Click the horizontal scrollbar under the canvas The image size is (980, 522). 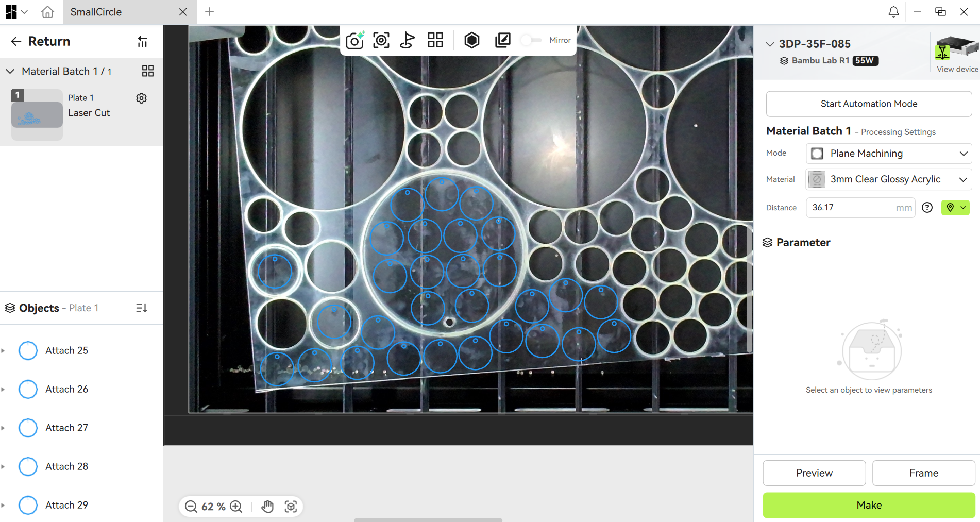[x=428, y=520]
